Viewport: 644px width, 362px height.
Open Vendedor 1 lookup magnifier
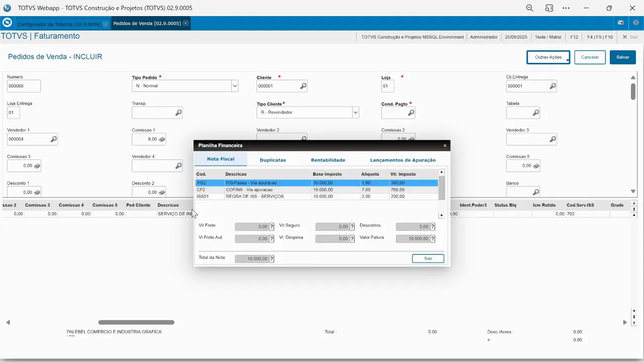click(53, 139)
